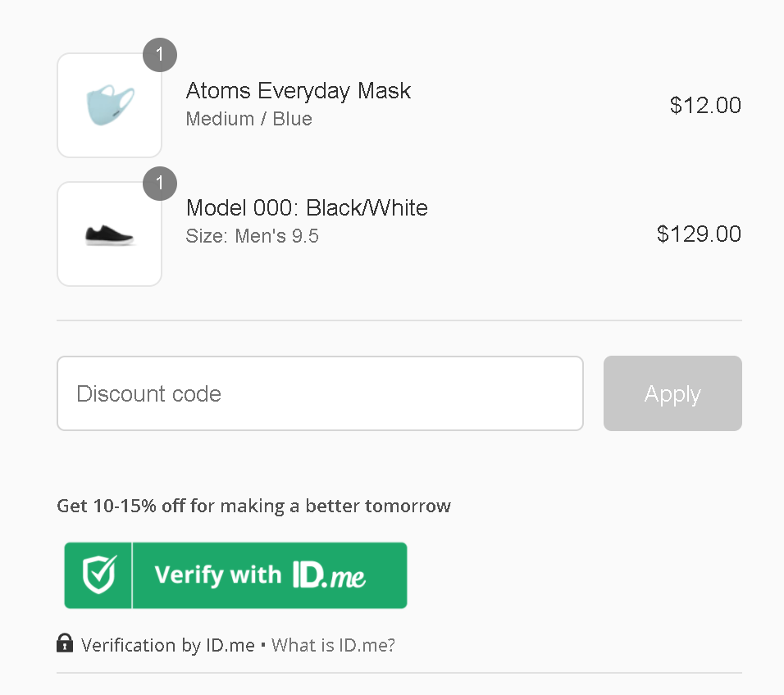The height and width of the screenshot is (695, 784).
Task: Click the Verification by ID.me text
Action: click(168, 645)
